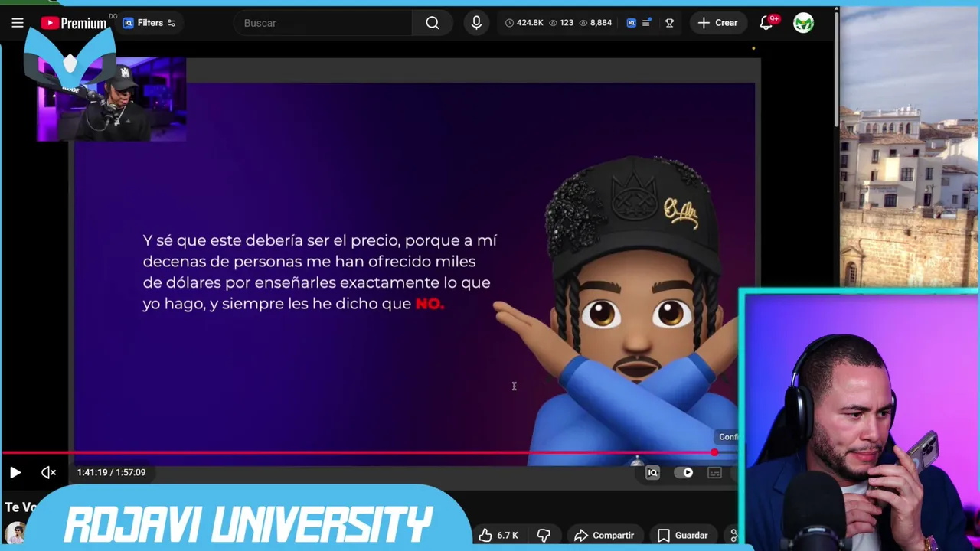
Task: Play the video
Action: 15,473
